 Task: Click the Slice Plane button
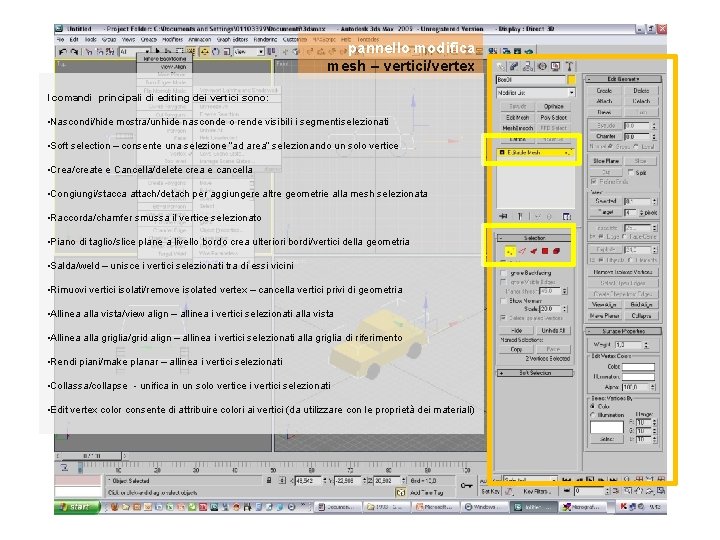pos(606,161)
